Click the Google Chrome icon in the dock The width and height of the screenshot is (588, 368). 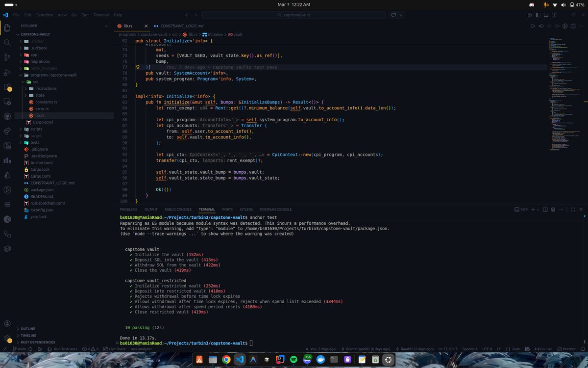226,359
